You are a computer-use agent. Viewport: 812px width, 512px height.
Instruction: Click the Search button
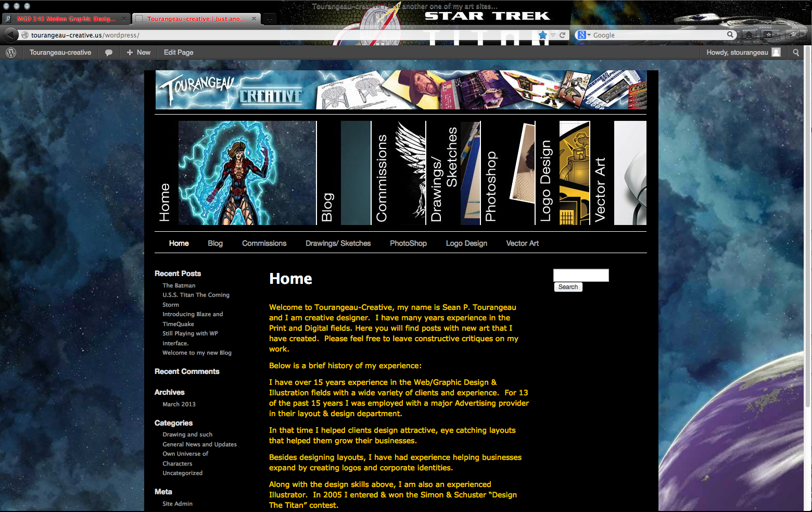(568, 287)
